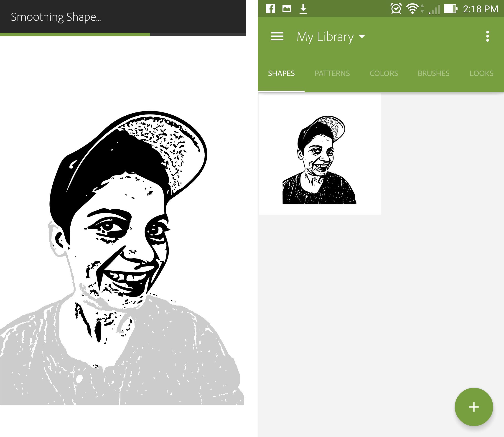Select the PATTERNS tab option

[x=333, y=73]
